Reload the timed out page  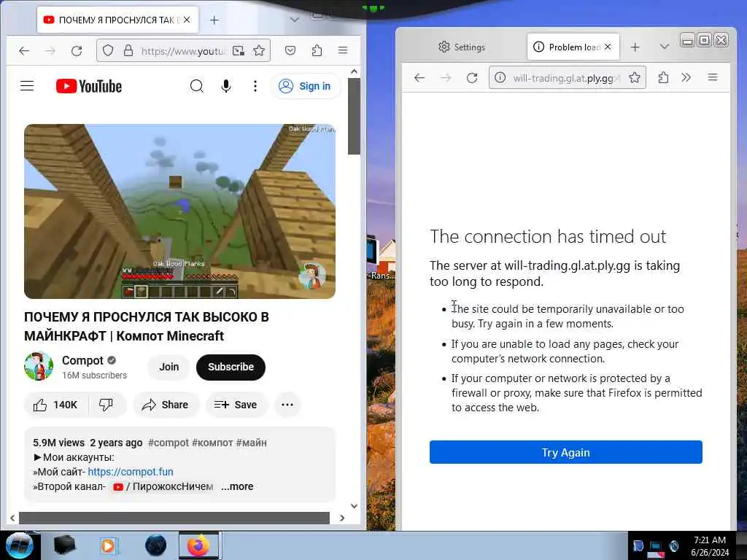point(472,77)
